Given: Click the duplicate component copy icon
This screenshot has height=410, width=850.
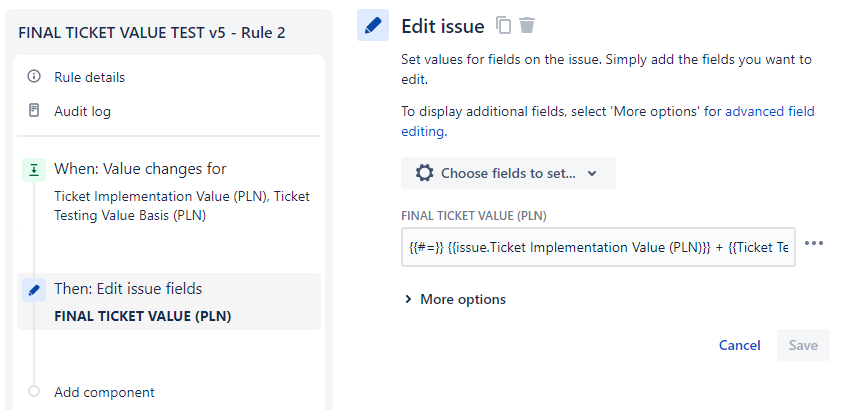Looking at the screenshot, I should pos(504,26).
